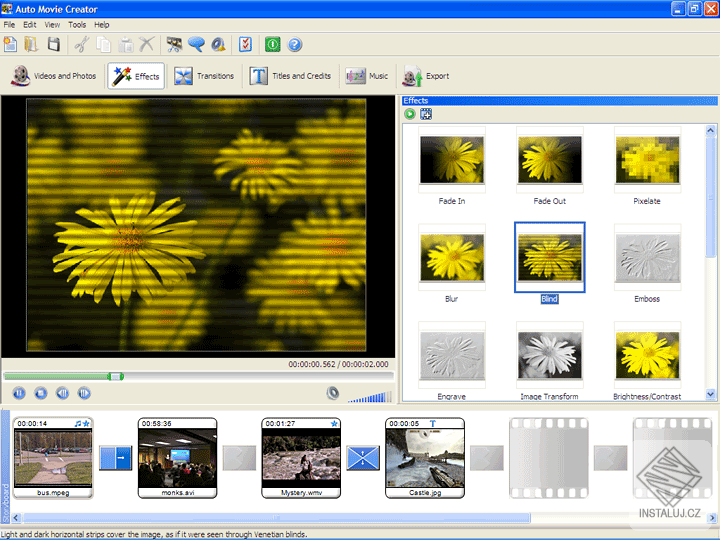Pause the preview playback

pyautogui.click(x=19, y=393)
